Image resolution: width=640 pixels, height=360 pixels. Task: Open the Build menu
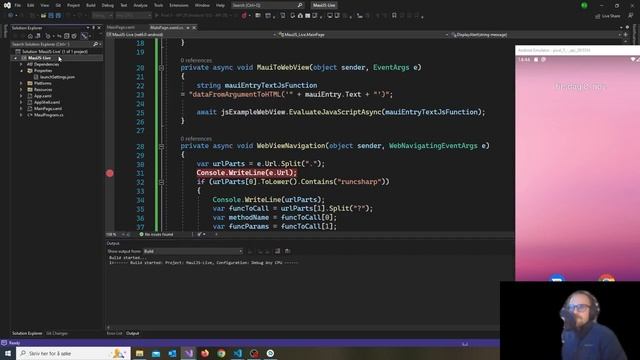[91, 5]
